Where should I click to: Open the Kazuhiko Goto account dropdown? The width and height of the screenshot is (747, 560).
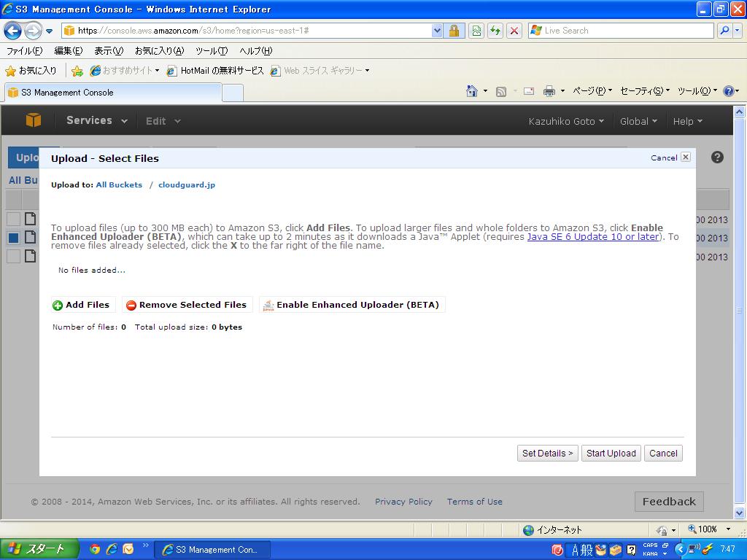[566, 122]
